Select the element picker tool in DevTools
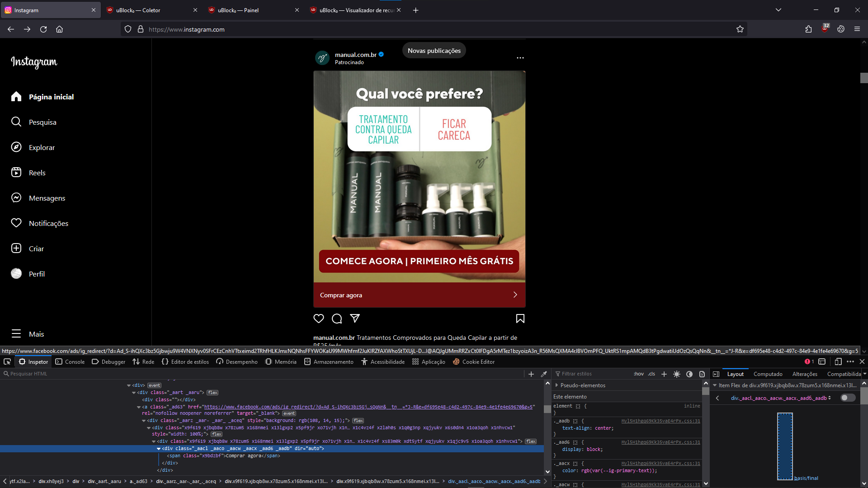868x488 pixels. [7, 361]
